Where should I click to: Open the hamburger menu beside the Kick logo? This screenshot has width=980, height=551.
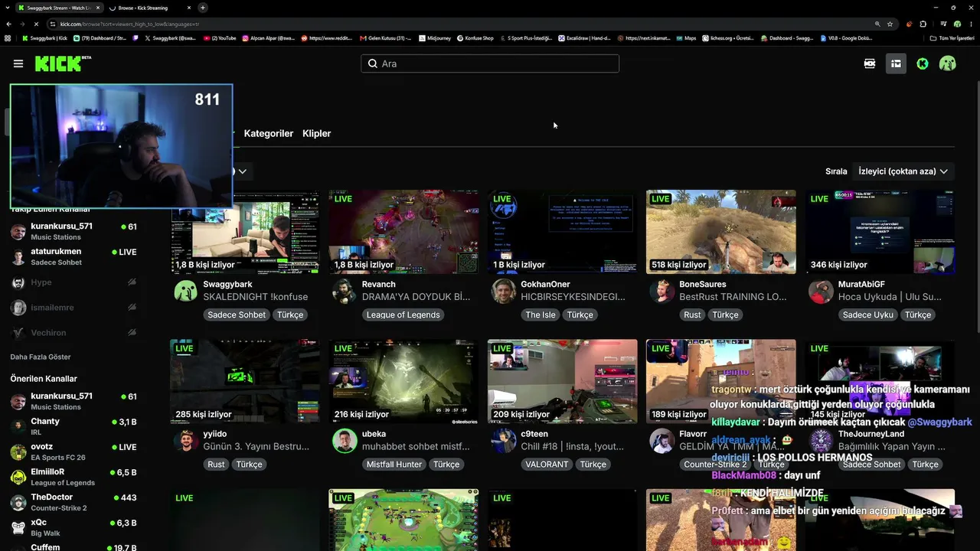click(x=18, y=64)
